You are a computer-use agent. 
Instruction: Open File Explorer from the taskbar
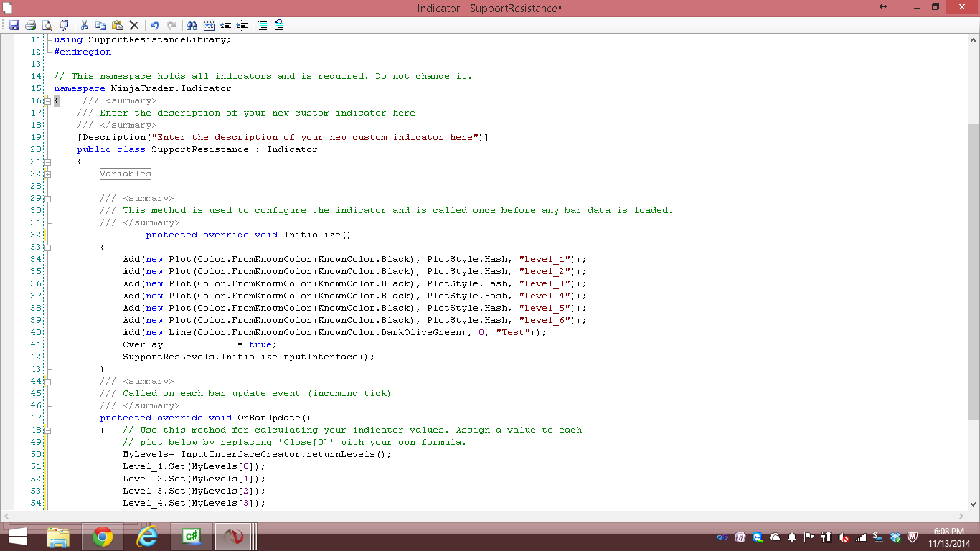tap(58, 537)
